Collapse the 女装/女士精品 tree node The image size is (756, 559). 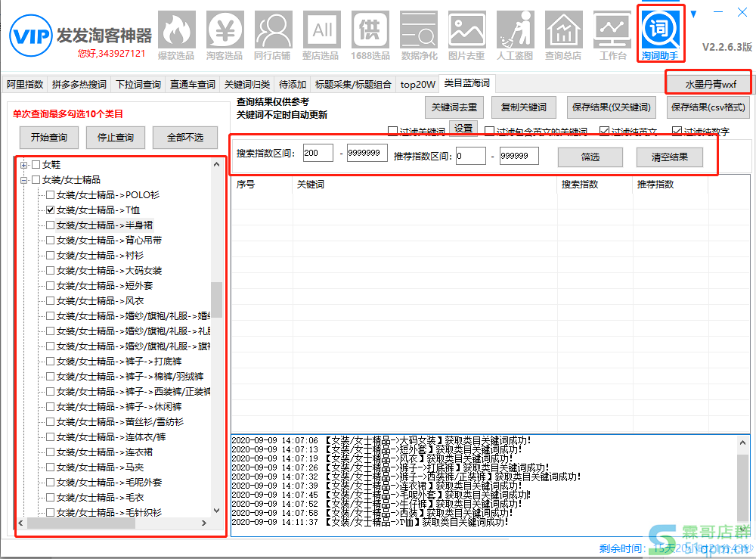click(23, 180)
